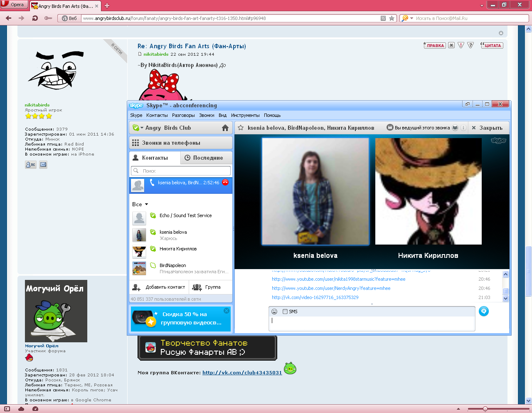Select BirdNapoleon contact
Image resolution: width=532 pixels, height=413 pixels.
pyautogui.click(x=181, y=268)
